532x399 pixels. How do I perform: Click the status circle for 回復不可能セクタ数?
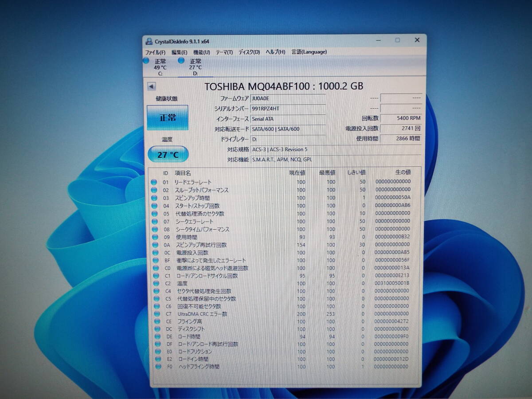coord(156,306)
